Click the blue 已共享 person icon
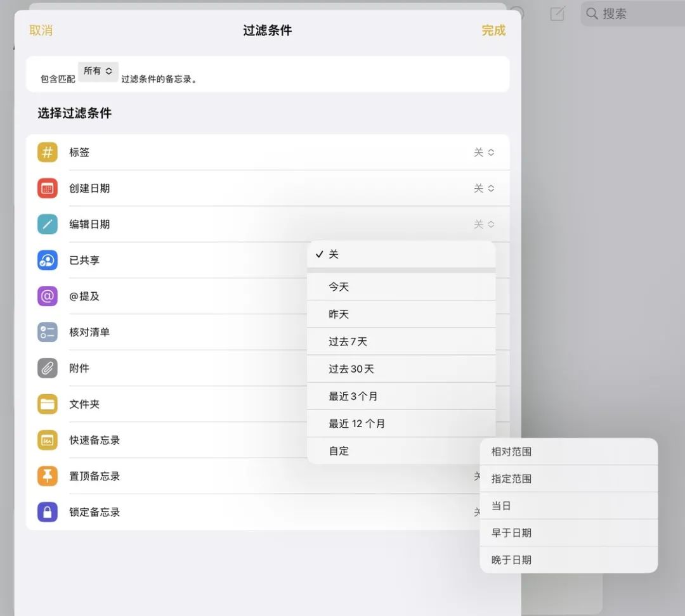This screenshot has height=616, width=685. click(47, 260)
